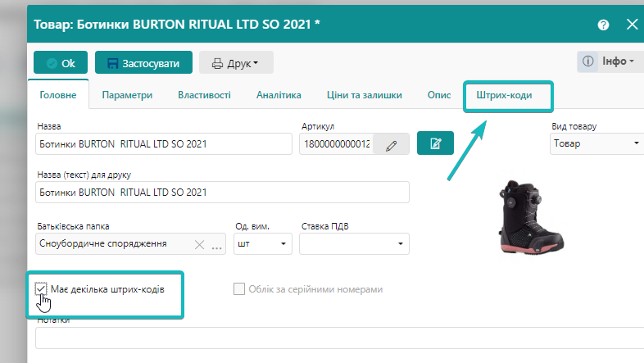Close the product dialog window
Image resolution: width=644 pixels, height=363 pixels.
(632, 25)
